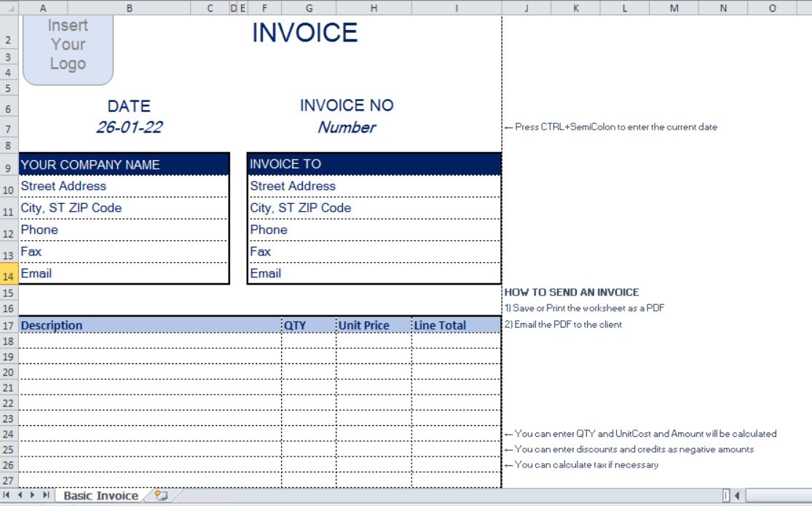812x506 pixels.
Task: Select column K header
Action: pyautogui.click(x=575, y=8)
